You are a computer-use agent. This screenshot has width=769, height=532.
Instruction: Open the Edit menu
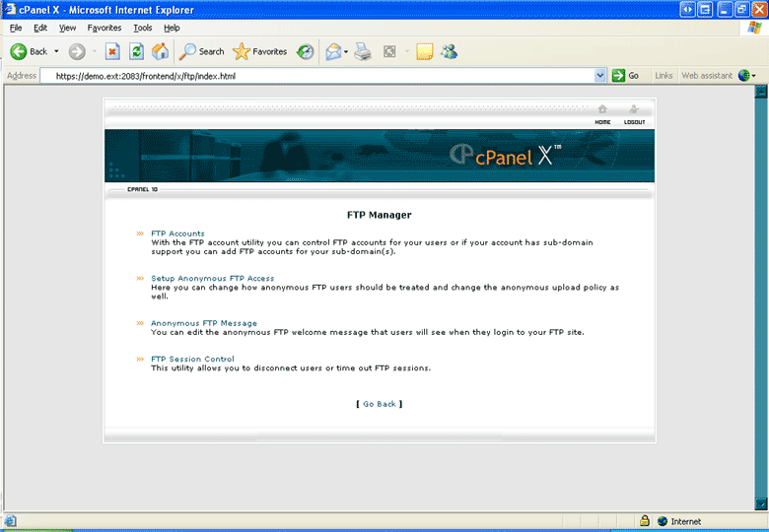pos(40,28)
